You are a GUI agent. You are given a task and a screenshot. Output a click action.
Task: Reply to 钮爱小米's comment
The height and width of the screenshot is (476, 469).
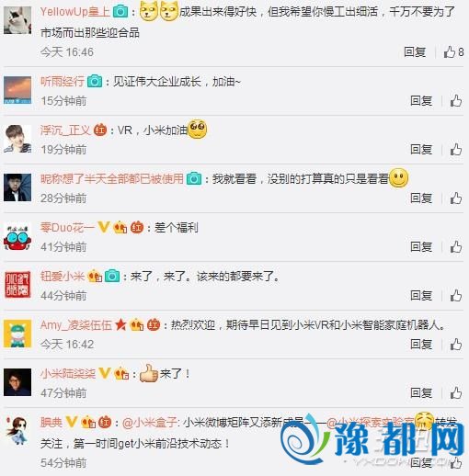tap(421, 296)
